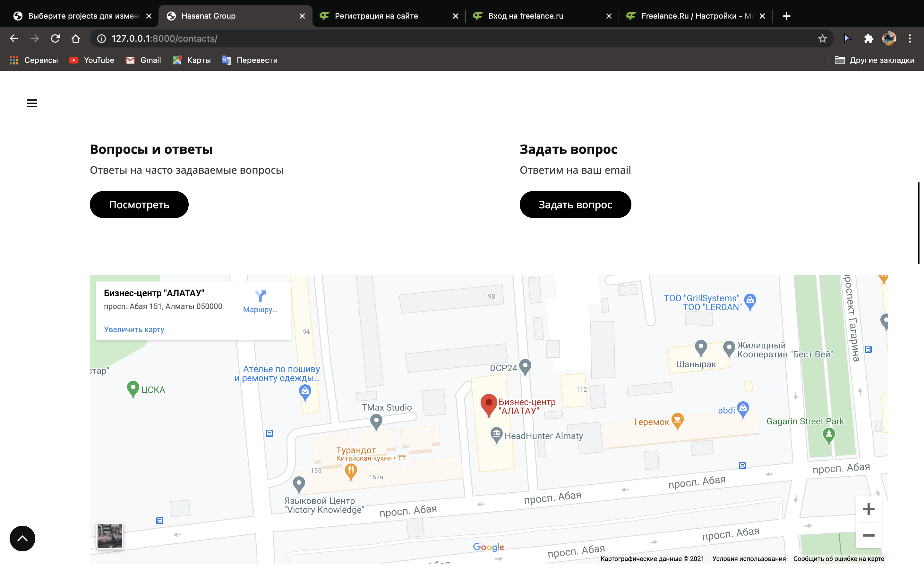Click the map zoom out minus
Image resolution: width=924 pixels, height=577 pixels.
coord(868,535)
